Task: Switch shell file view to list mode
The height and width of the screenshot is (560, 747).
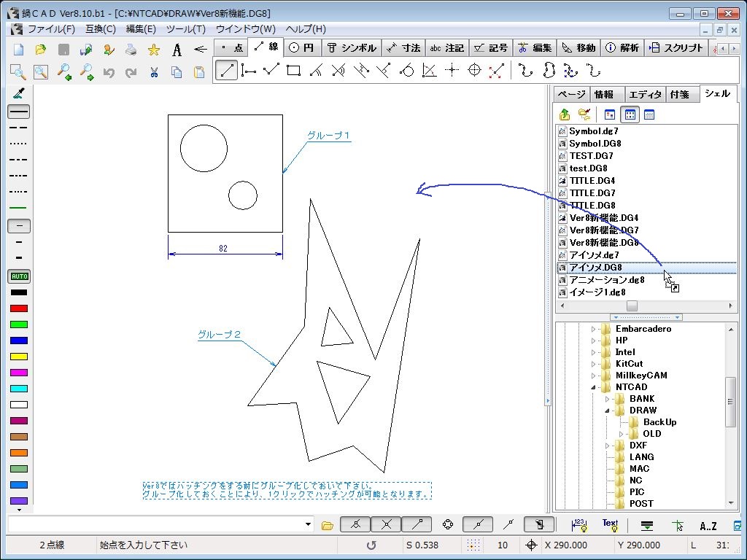Action: tap(630, 114)
